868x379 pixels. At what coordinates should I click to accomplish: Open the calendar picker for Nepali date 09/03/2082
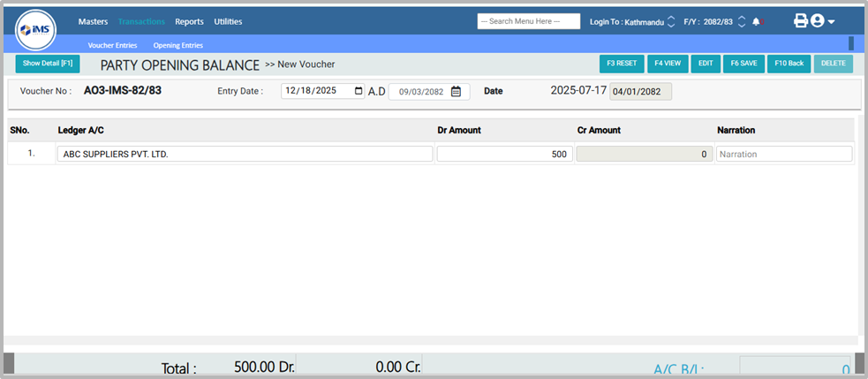click(456, 91)
